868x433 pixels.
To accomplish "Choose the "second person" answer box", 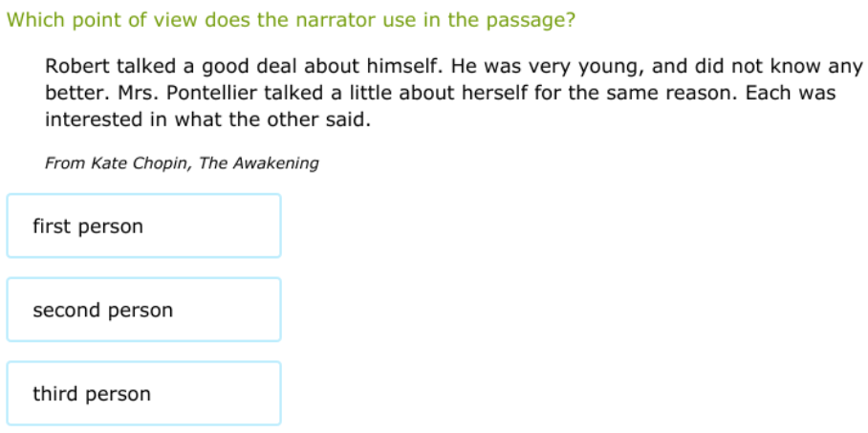I will [143, 311].
